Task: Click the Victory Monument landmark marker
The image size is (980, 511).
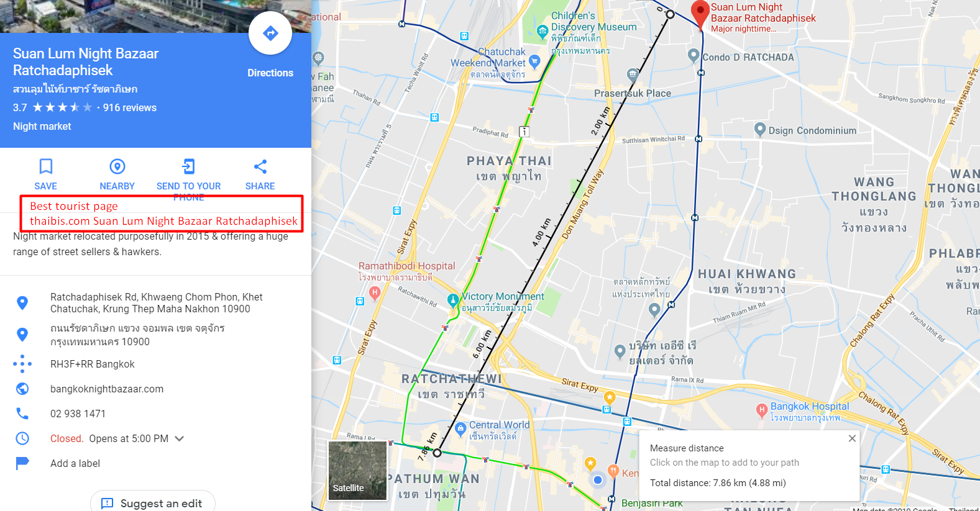Action: [453, 299]
